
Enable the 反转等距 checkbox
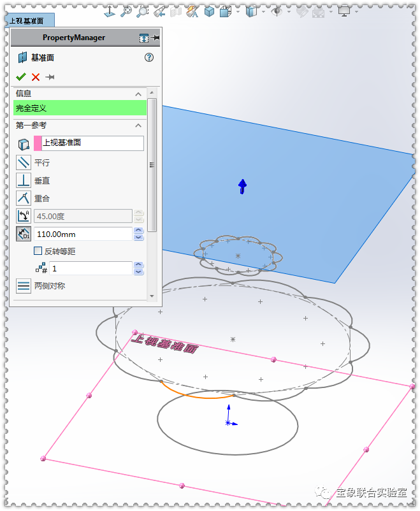[38, 250]
